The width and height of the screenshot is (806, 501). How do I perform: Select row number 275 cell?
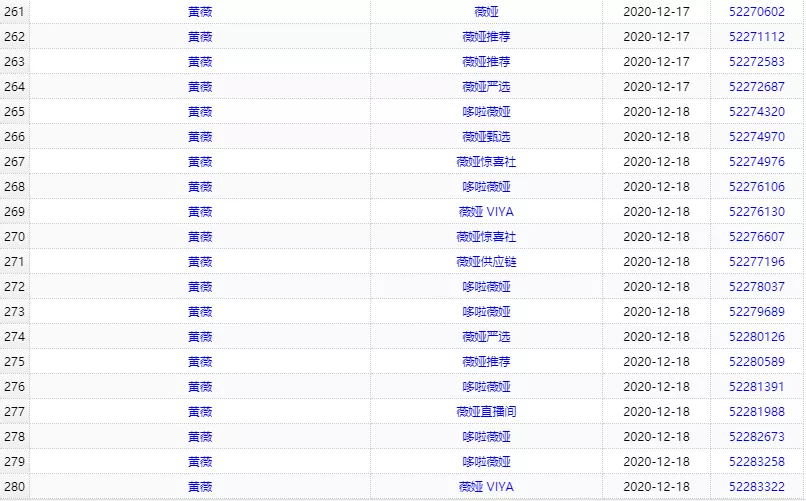tap(14, 362)
